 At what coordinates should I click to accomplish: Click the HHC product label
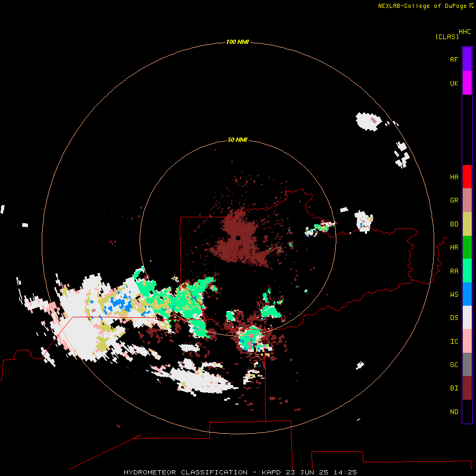464,32
